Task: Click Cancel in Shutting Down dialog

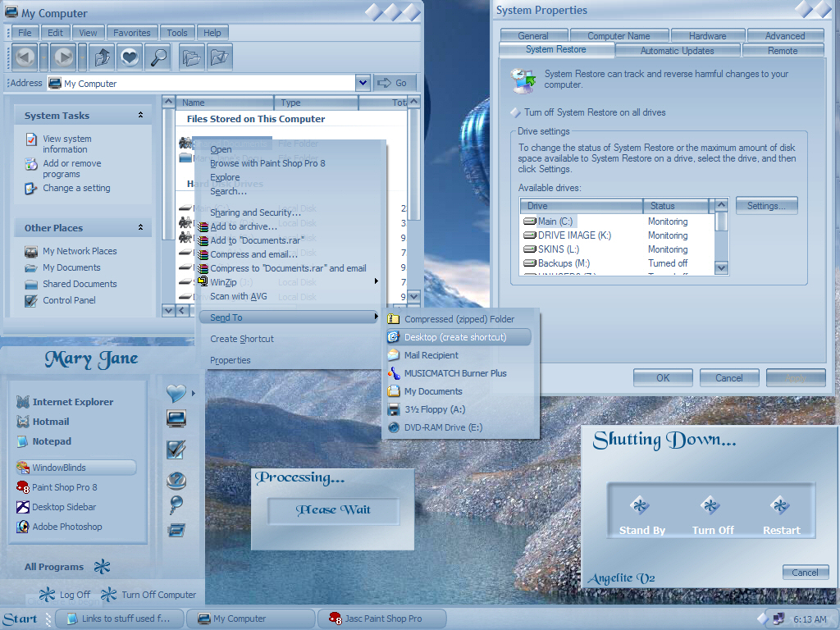Action: coord(805,572)
